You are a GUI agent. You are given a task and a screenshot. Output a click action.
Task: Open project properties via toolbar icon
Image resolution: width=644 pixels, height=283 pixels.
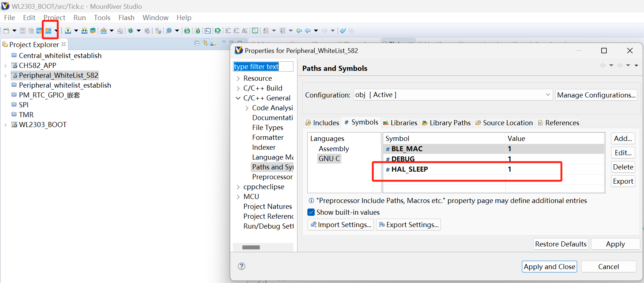click(48, 31)
